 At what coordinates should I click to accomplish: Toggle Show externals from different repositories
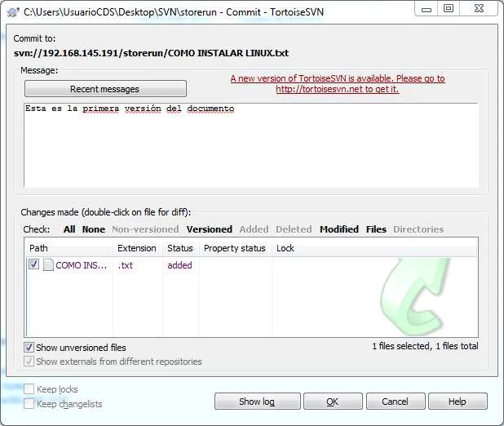click(29, 362)
